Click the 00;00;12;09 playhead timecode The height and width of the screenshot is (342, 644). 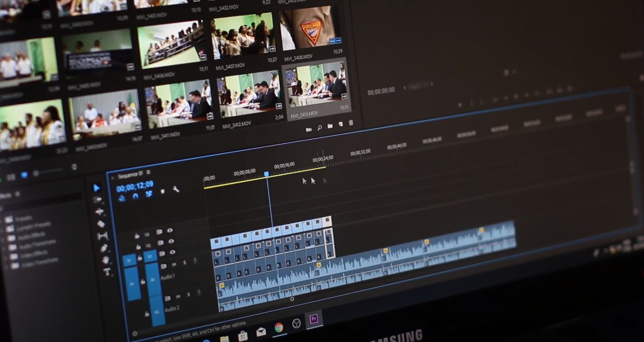[135, 187]
